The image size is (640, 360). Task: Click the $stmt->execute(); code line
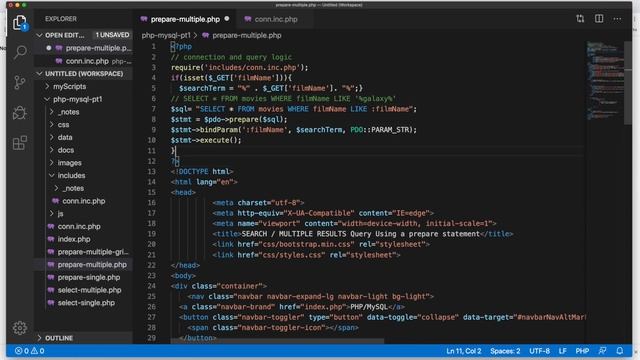click(206, 140)
